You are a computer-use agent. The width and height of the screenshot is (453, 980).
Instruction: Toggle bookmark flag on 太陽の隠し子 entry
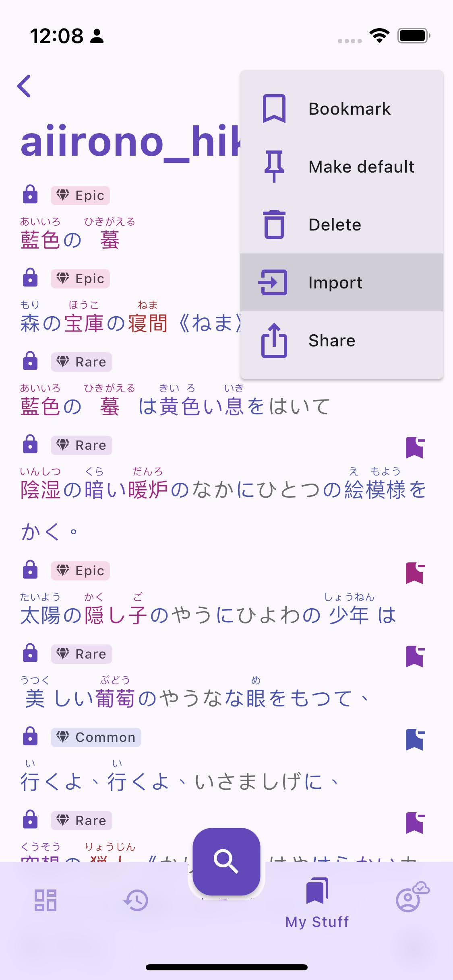(x=415, y=573)
